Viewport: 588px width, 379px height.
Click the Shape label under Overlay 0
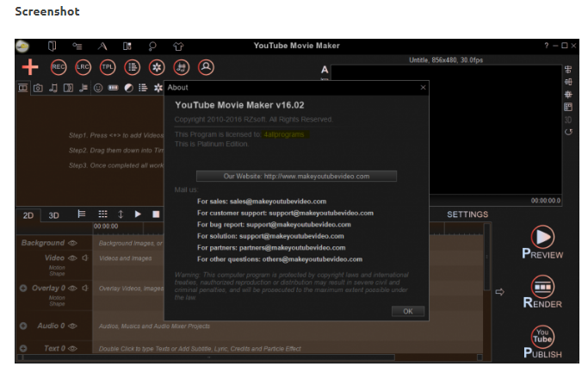click(x=57, y=303)
